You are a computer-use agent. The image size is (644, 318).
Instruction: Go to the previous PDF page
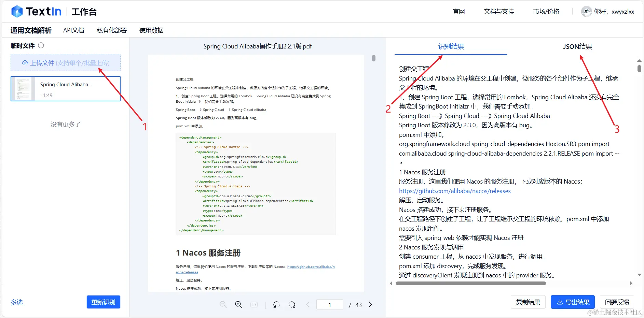coord(308,304)
